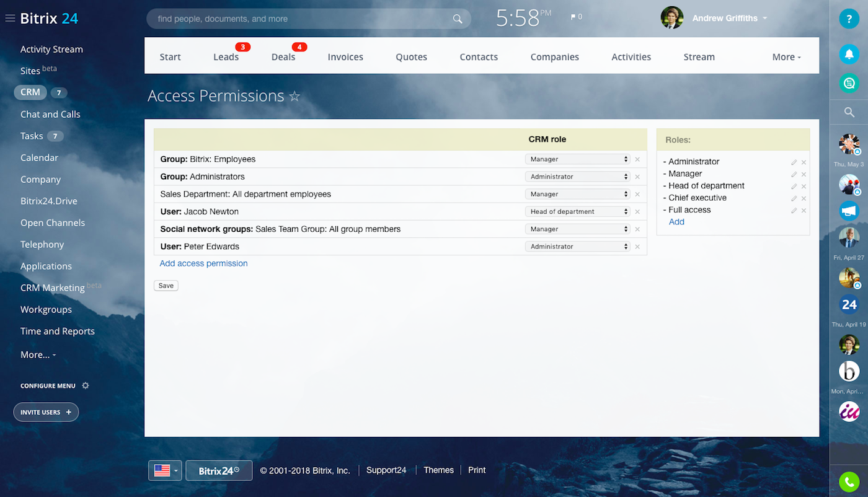868x497 pixels.
Task: Delete the Chief executive role with X
Action: click(804, 198)
